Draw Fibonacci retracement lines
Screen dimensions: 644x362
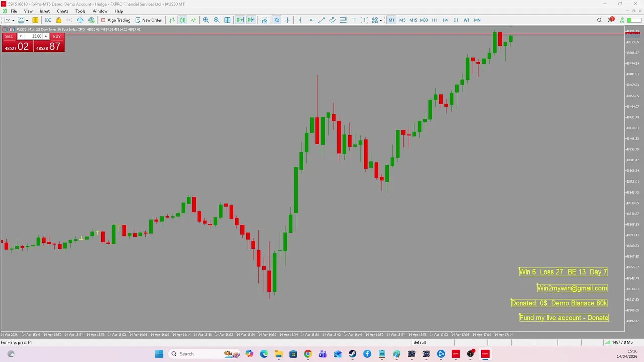[x=343, y=20]
